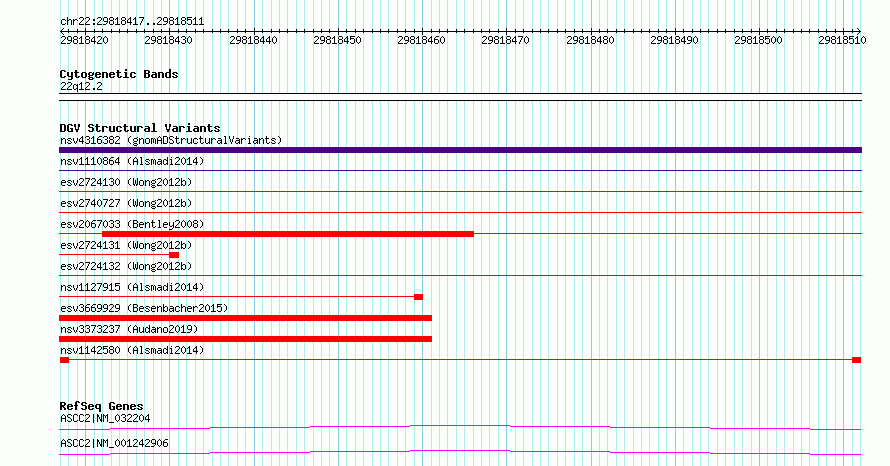
Task: Click ruler coordinate 29818460
Action: tap(421, 40)
